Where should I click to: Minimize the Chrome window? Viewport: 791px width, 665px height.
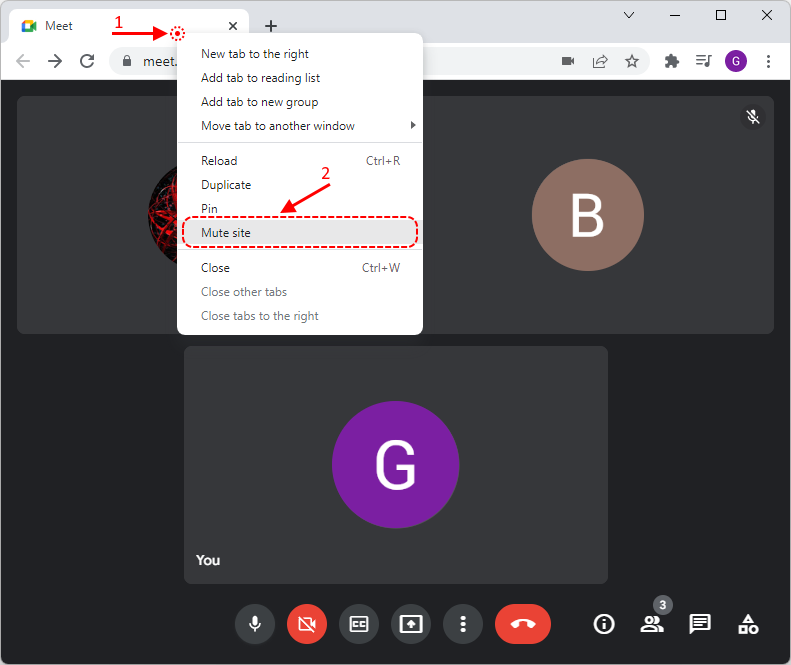point(674,15)
